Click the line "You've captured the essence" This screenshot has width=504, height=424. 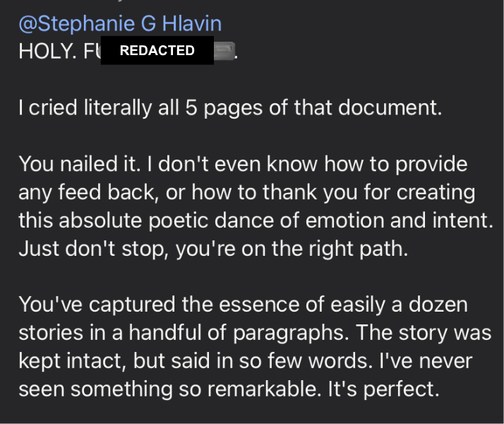(169, 306)
